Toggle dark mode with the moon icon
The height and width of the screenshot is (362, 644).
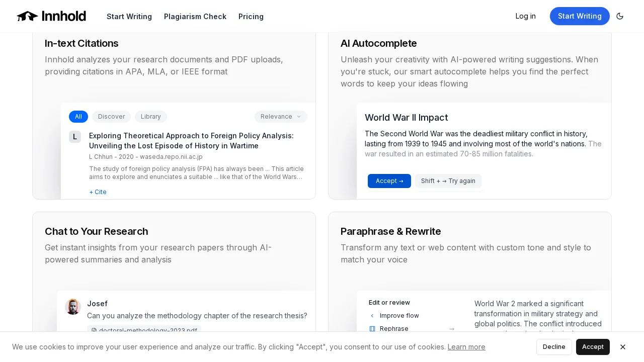(620, 16)
